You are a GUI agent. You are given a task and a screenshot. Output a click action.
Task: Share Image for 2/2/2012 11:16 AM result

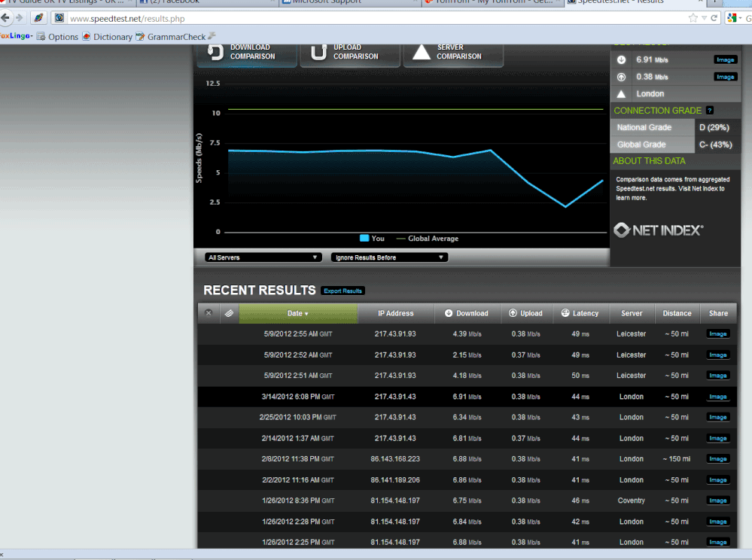tap(718, 480)
